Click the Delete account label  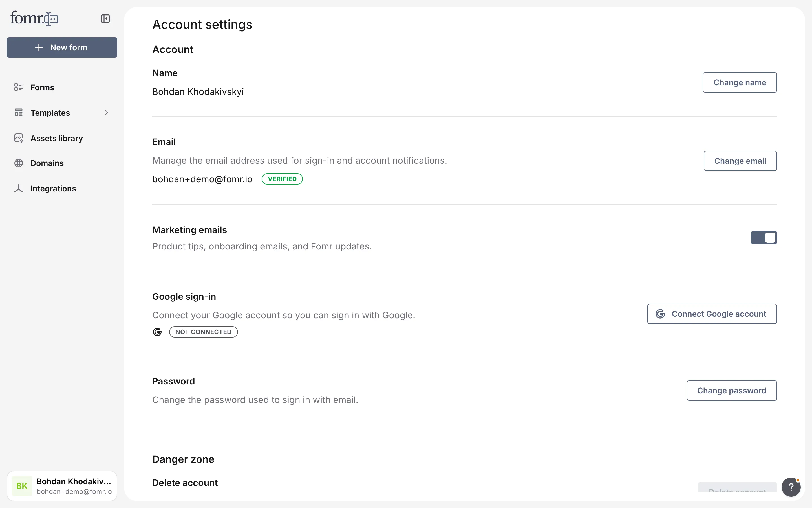(x=185, y=483)
